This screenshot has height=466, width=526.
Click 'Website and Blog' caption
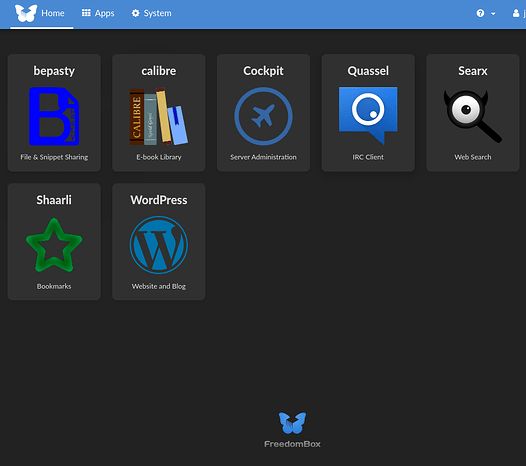(159, 286)
